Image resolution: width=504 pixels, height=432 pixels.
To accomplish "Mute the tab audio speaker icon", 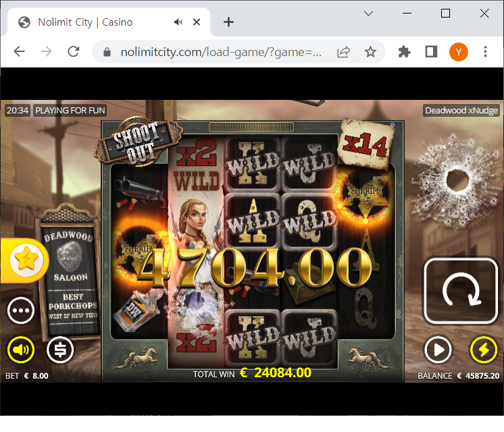I will pos(178,22).
